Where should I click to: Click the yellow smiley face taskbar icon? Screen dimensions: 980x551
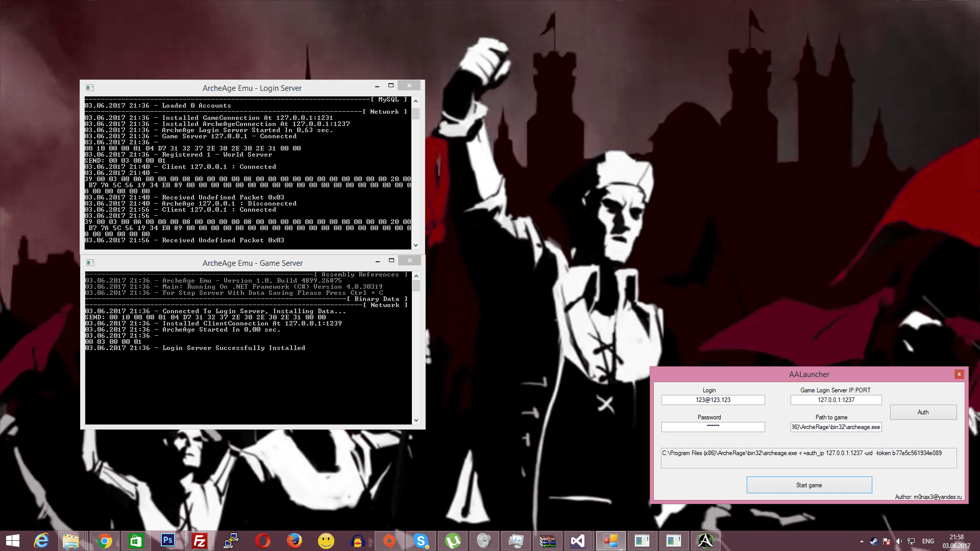click(x=326, y=541)
